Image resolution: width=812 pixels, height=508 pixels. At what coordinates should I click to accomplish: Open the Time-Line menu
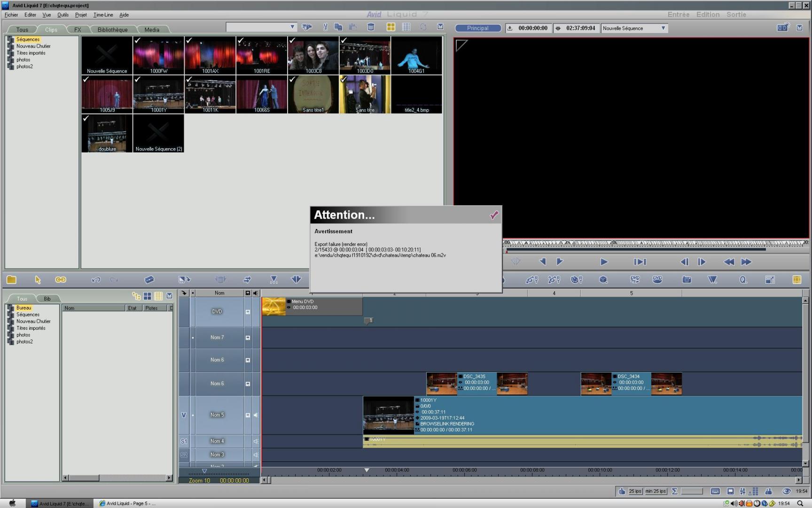point(103,15)
